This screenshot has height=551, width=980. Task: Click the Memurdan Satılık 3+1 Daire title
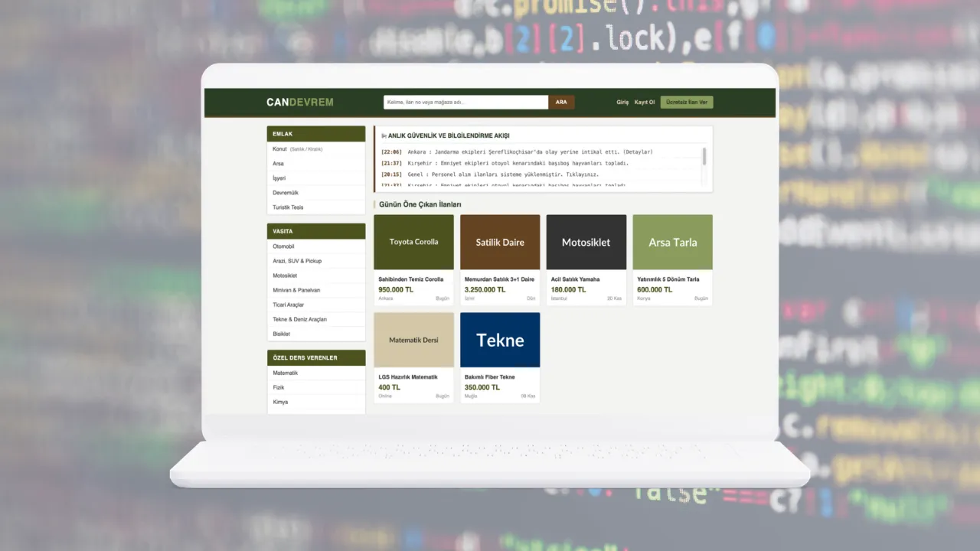coord(499,279)
